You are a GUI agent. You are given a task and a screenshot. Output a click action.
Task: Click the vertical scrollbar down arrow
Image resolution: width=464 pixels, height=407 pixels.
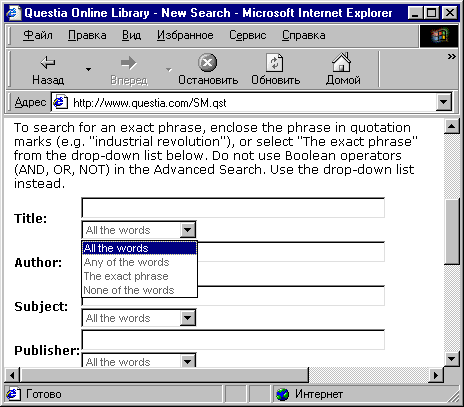(452, 359)
